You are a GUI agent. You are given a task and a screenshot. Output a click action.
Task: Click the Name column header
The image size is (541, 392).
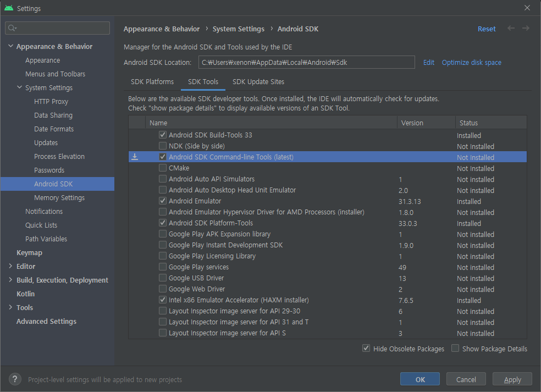click(x=272, y=123)
